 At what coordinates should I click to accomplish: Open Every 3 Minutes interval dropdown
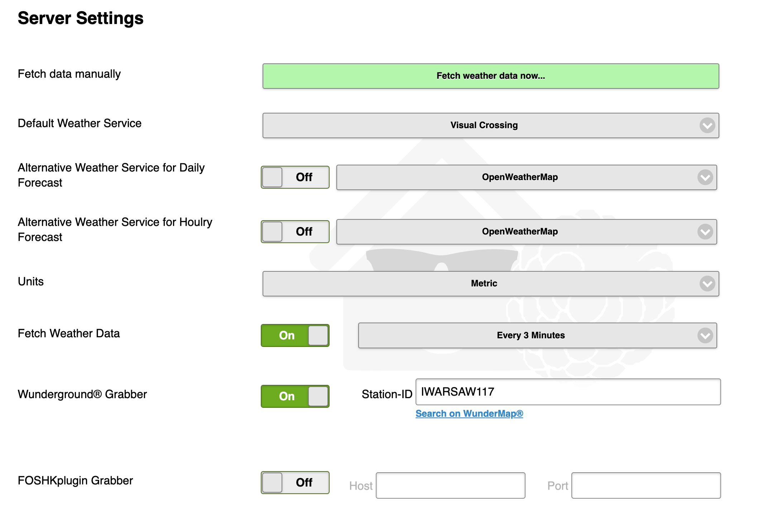point(530,335)
